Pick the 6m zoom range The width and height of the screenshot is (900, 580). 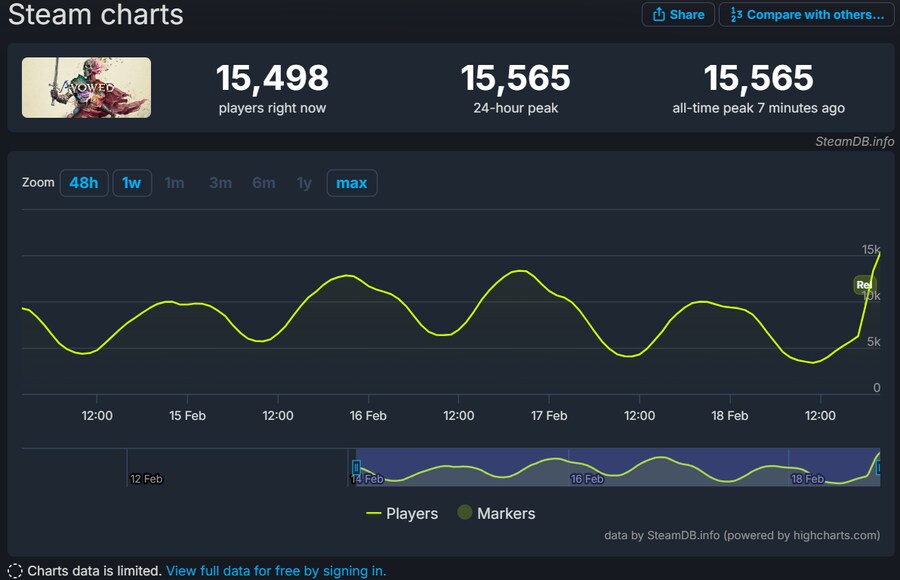pyautogui.click(x=264, y=183)
